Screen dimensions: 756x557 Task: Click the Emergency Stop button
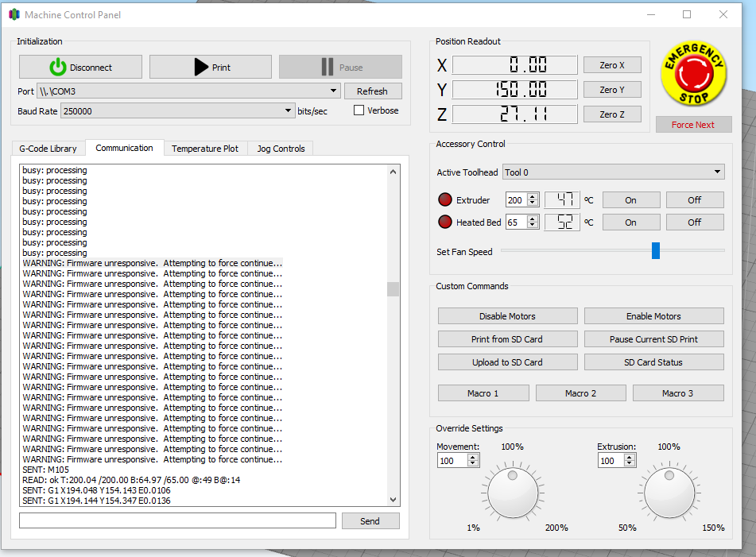[694, 74]
